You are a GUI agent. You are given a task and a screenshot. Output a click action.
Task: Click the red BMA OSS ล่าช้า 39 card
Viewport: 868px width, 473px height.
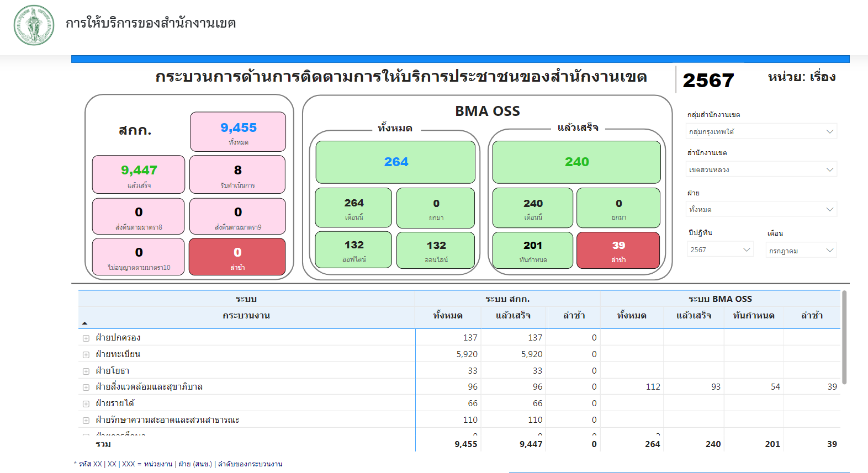(618, 250)
